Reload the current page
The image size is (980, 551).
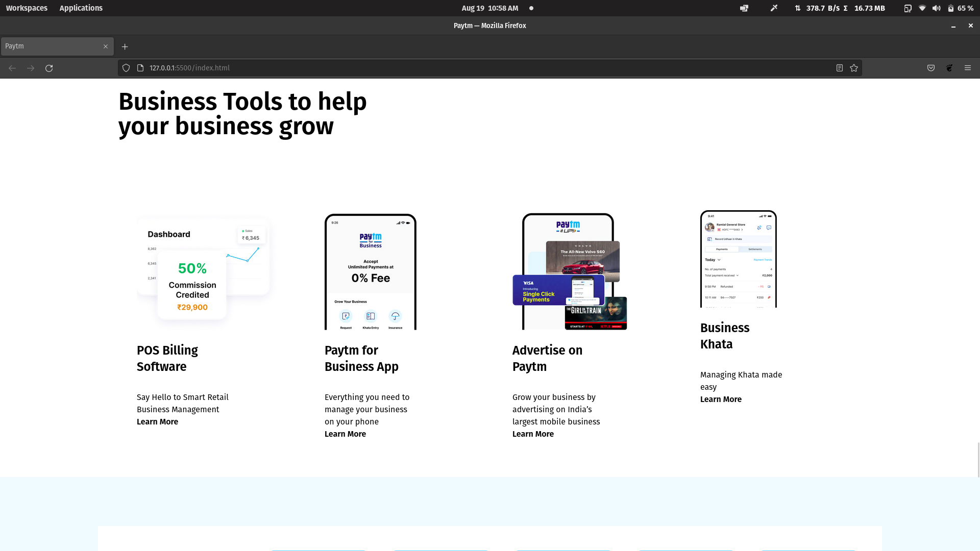(x=49, y=68)
